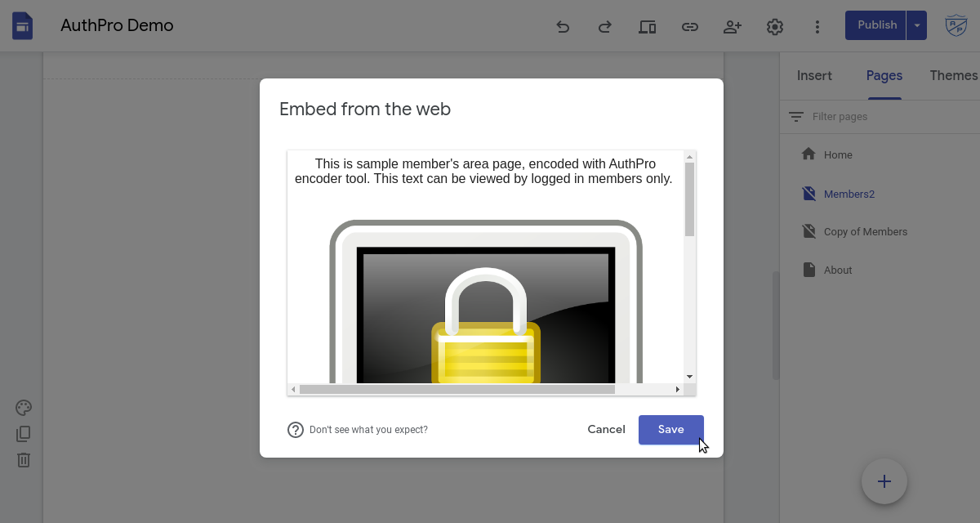Open the Share with others icon
This screenshot has width=980, height=523.
click(x=733, y=26)
